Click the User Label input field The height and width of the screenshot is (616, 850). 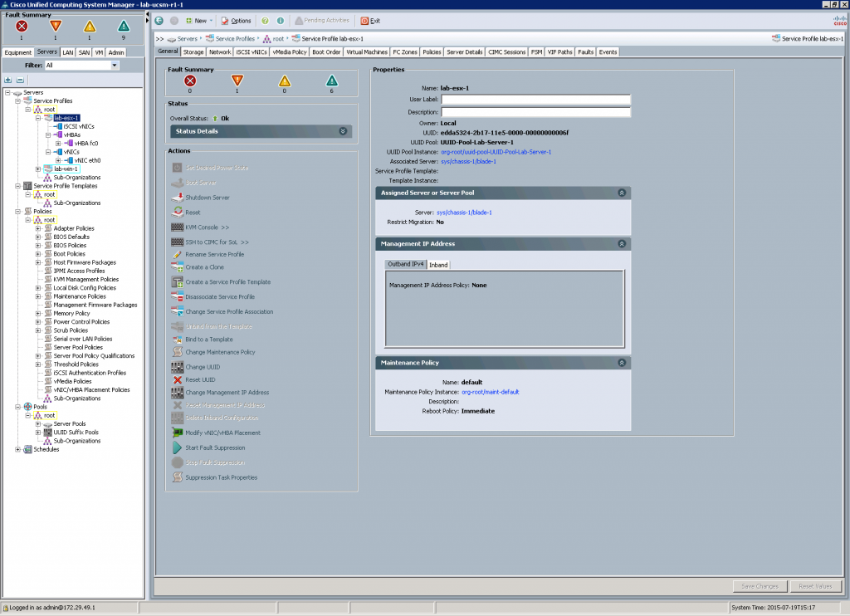[535, 100]
